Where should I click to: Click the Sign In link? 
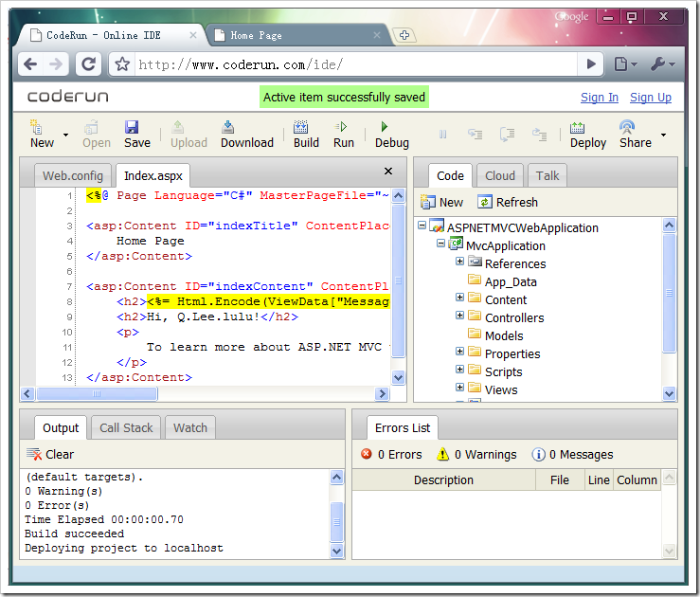click(599, 98)
